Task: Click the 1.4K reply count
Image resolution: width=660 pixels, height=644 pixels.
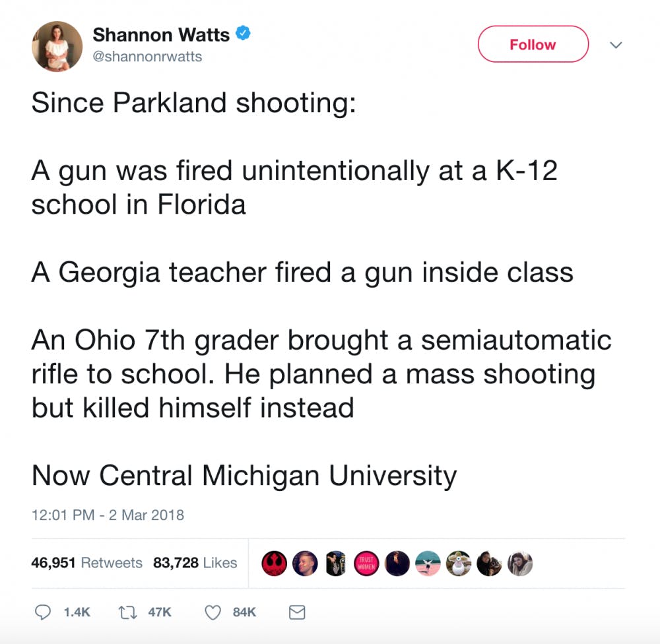Action: (x=77, y=612)
